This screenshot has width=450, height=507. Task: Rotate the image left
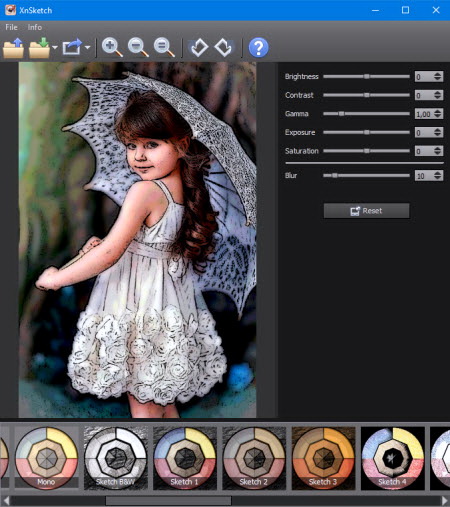click(199, 48)
